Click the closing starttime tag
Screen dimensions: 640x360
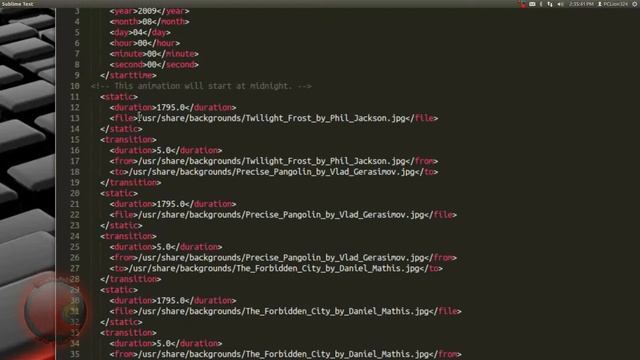click(128, 76)
